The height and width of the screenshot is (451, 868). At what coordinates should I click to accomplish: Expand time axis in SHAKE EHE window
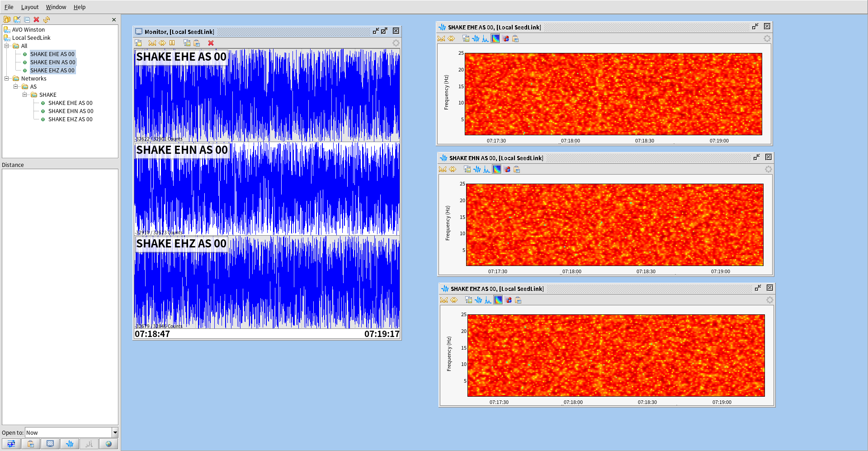tap(451, 38)
